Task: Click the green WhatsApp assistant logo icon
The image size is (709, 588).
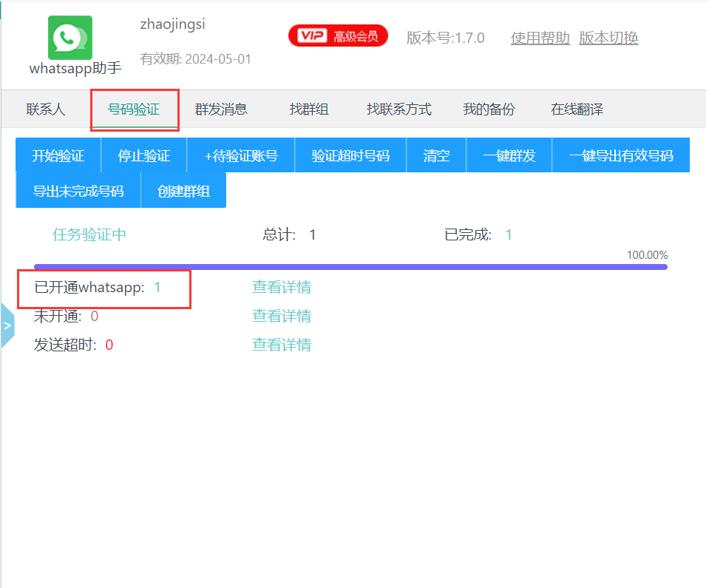Action: 70,38
